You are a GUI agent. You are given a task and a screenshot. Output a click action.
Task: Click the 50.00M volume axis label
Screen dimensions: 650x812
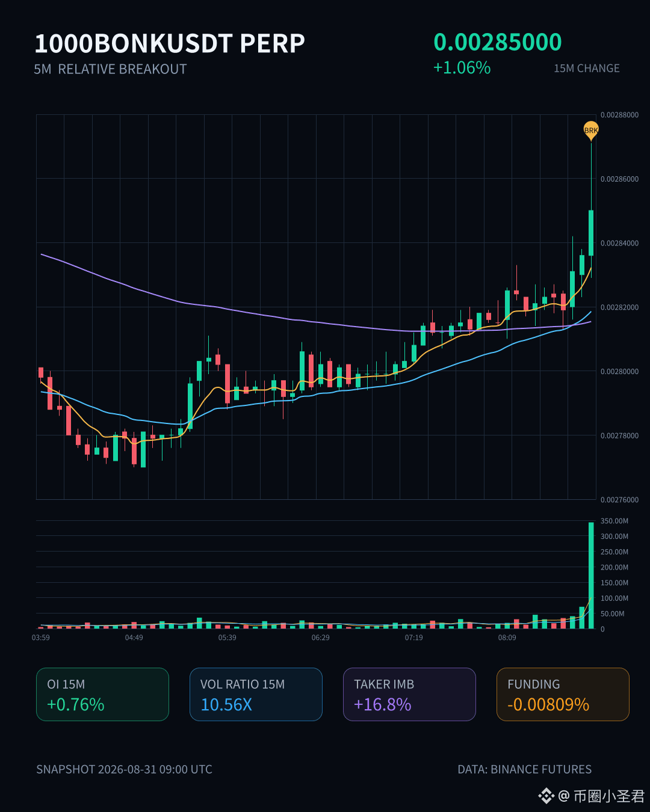tap(613, 614)
